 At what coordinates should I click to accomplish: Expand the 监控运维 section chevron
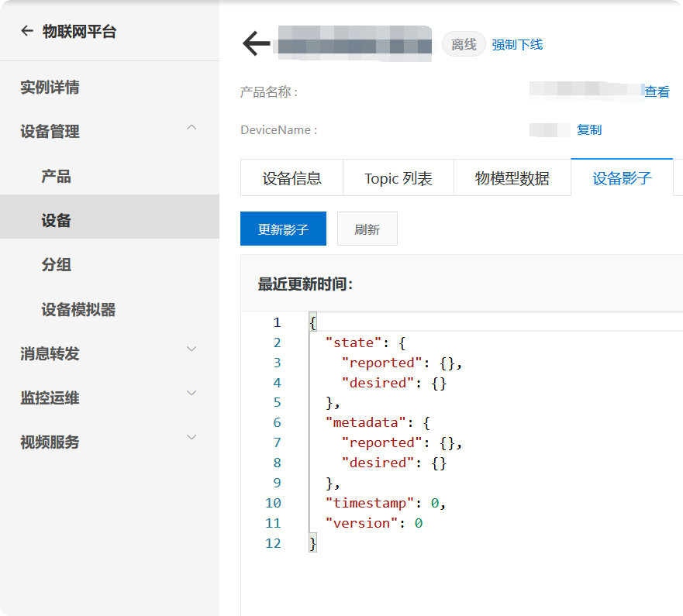[x=191, y=393]
